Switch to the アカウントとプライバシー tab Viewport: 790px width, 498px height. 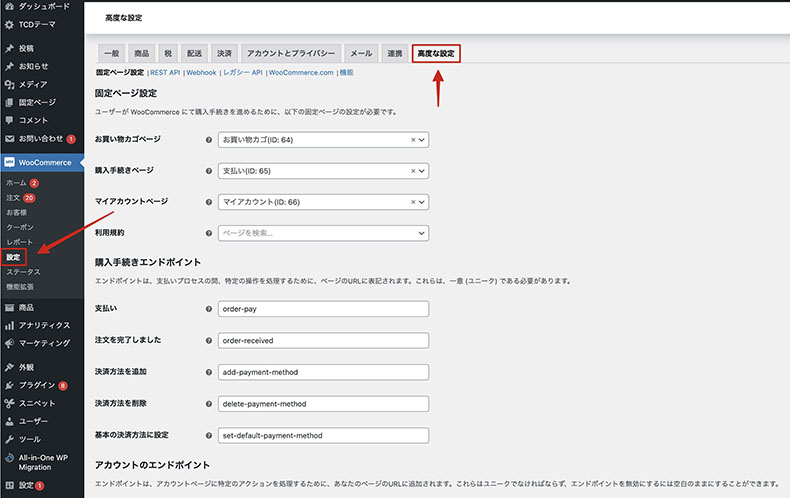click(x=291, y=53)
